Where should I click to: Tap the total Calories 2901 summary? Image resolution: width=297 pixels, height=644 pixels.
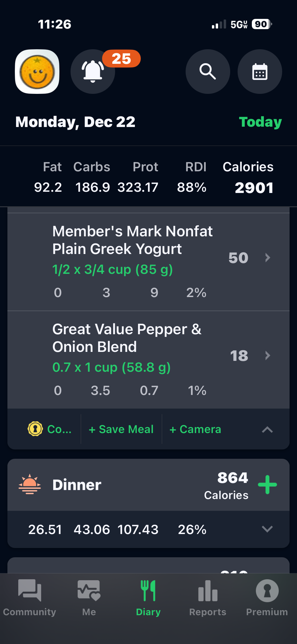pyautogui.click(x=248, y=177)
